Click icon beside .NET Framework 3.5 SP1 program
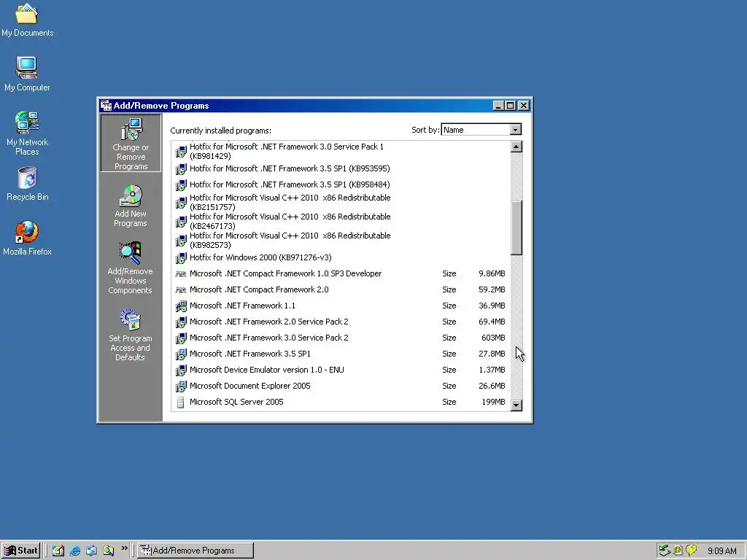Viewport: 747px width, 560px height. (x=181, y=354)
